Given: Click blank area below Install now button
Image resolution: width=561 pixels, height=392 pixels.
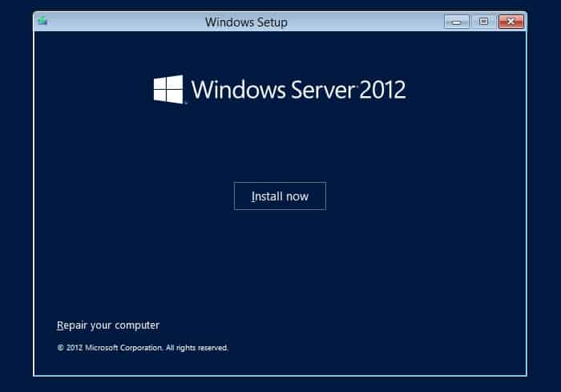Looking at the screenshot, I should click(x=280, y=257).
